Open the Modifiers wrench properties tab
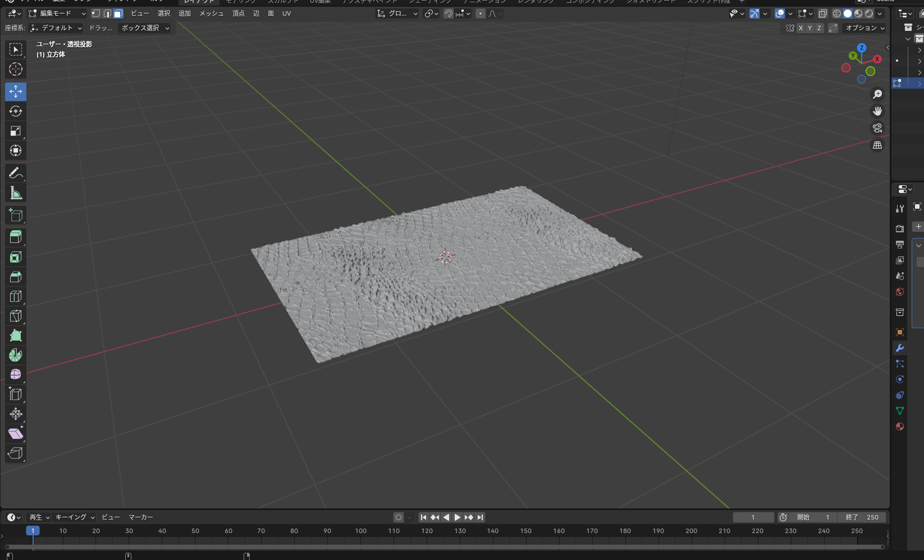The image size is (924, 560). (900, 348)
